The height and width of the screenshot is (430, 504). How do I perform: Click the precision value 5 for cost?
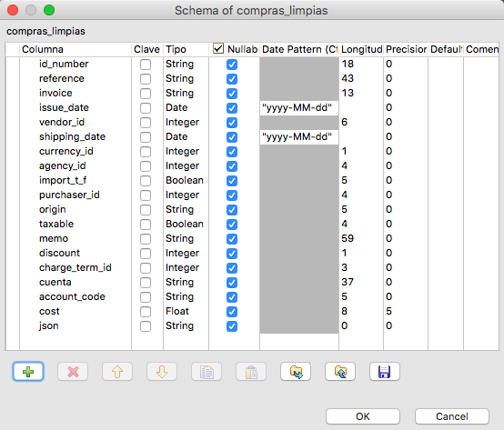coord(389,311)
